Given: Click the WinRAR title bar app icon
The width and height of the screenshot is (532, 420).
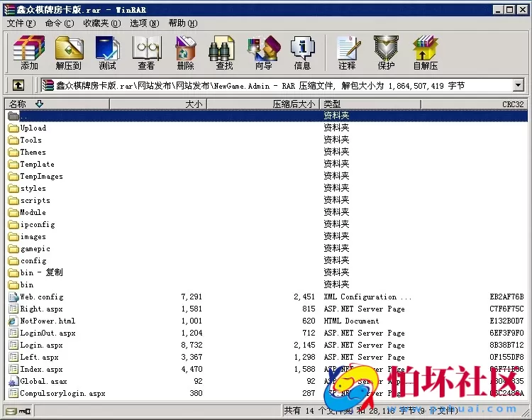Looking at the screenshot, I should point(9,10).
